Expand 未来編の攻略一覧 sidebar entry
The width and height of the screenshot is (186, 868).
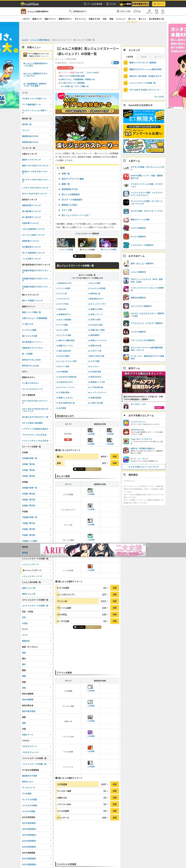[37, 488]
